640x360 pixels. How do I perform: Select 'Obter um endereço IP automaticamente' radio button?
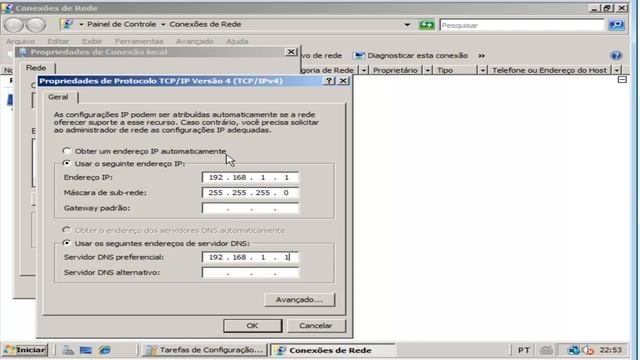pyautogui.click(x=67, y=151)
